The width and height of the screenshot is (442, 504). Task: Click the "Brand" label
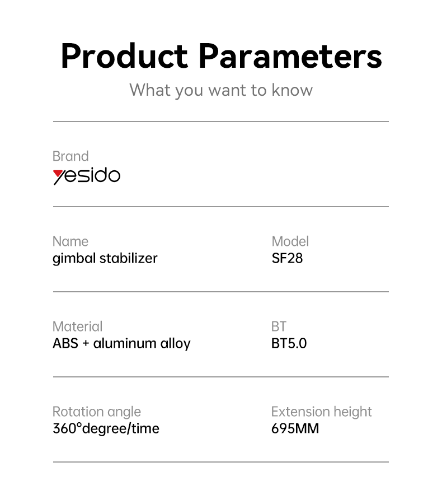70,156
